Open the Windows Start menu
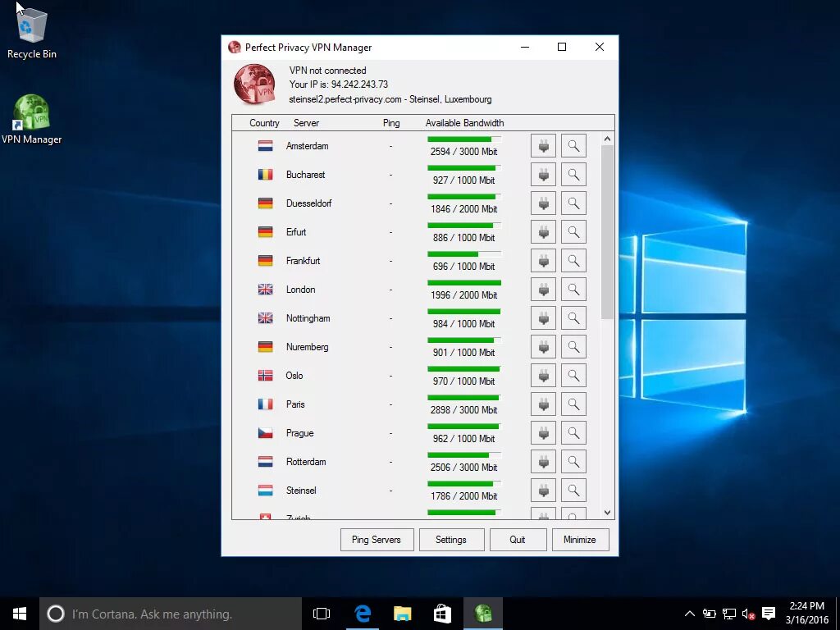The width and height of the screenshot is (840, 630). (x=20, y=614)
